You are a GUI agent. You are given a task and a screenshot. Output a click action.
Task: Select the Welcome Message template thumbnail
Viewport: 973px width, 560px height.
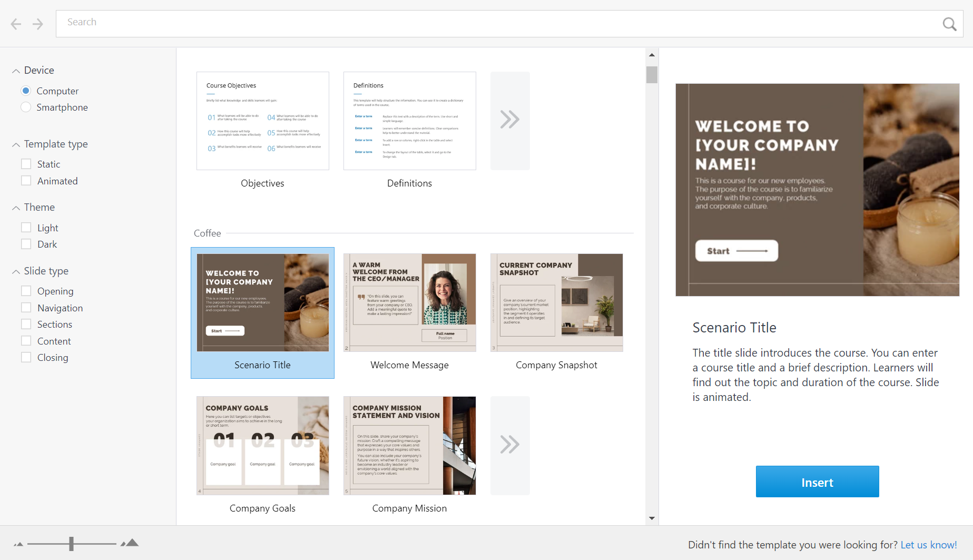coord(409,302)
